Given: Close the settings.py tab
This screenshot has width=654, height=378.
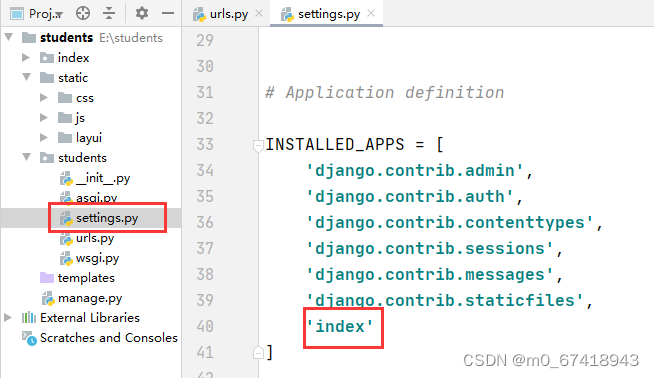Looking at the screenshot, I should click(371, 13).
